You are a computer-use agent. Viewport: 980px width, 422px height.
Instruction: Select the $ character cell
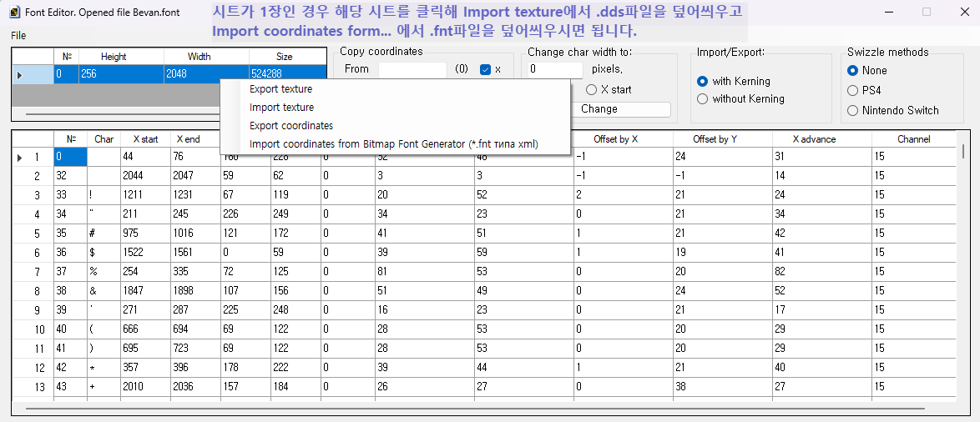click(x=104, y=253)
